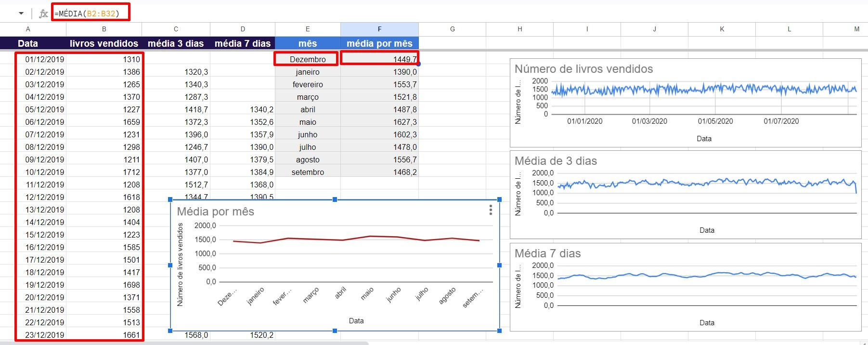Select column H header
This screenshot has width=868, height=345.
click(519, 29)
